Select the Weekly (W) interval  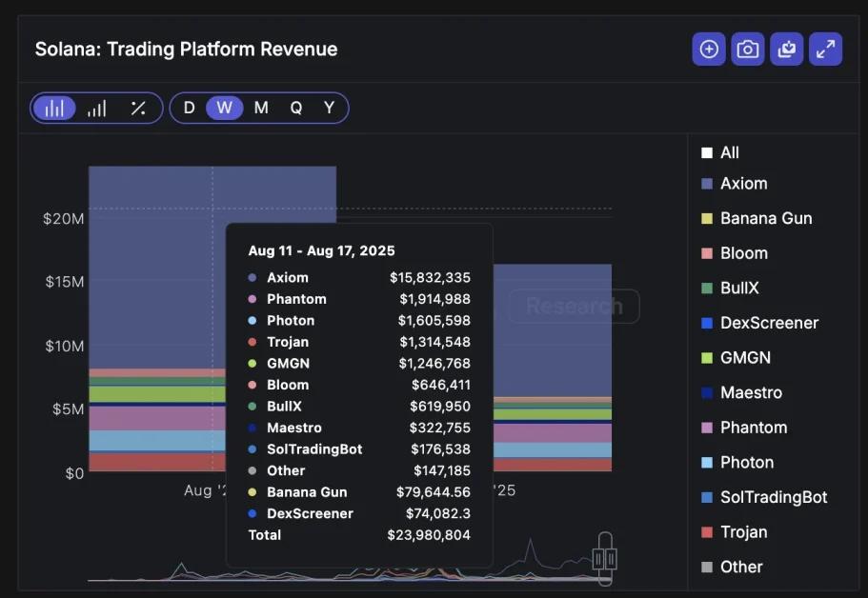point(224,108)
